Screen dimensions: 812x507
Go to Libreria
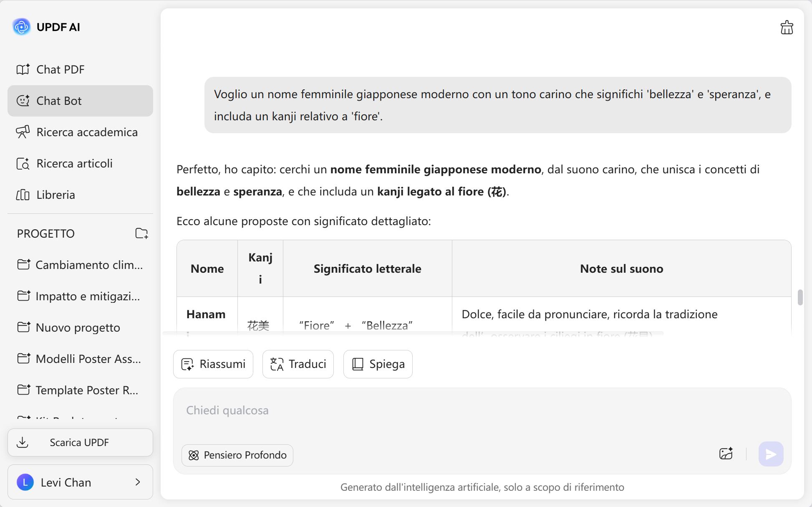click(x=55, y=195)
